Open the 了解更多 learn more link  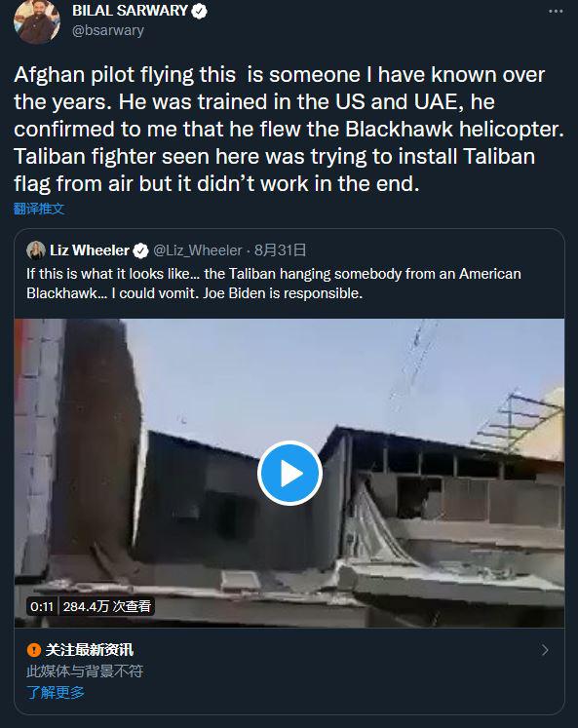tap(56, 692)
